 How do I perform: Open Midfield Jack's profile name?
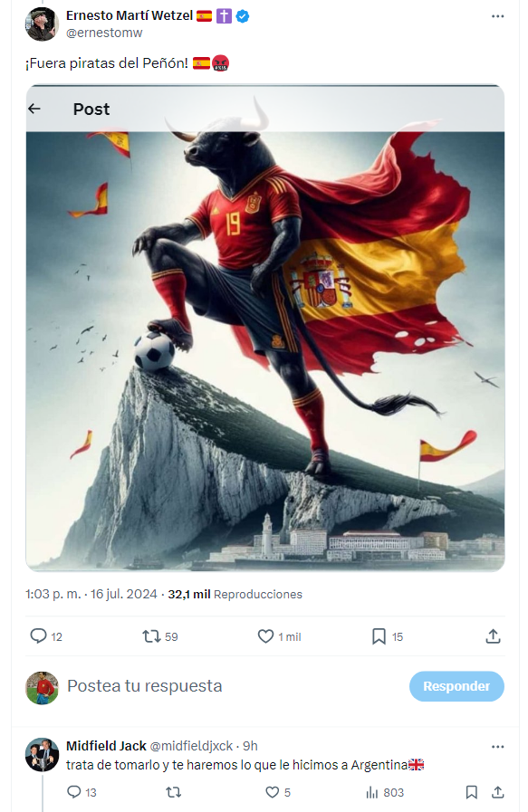click(x=106, y=746)
